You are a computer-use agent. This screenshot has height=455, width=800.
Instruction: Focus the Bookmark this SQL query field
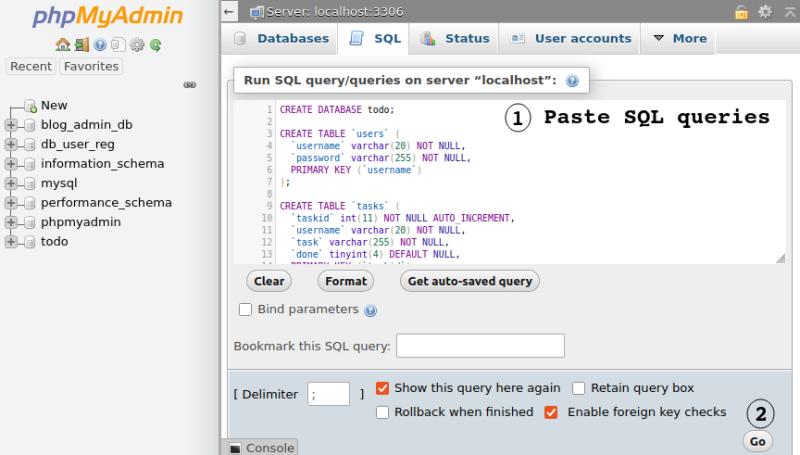tap(481, 346)
